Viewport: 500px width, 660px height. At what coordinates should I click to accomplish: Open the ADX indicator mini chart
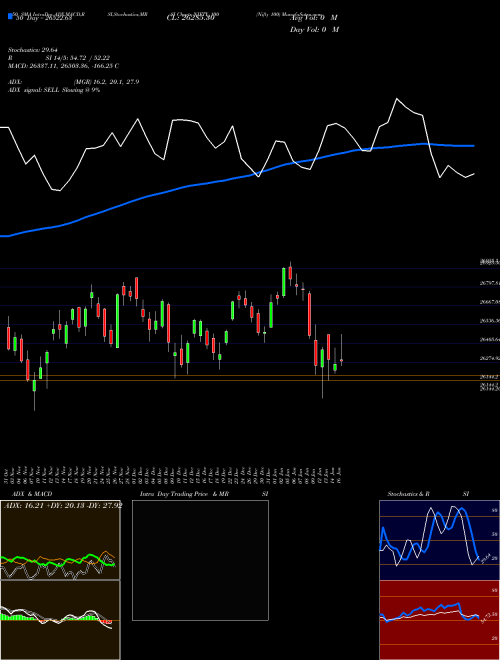[x=60, y=540]
